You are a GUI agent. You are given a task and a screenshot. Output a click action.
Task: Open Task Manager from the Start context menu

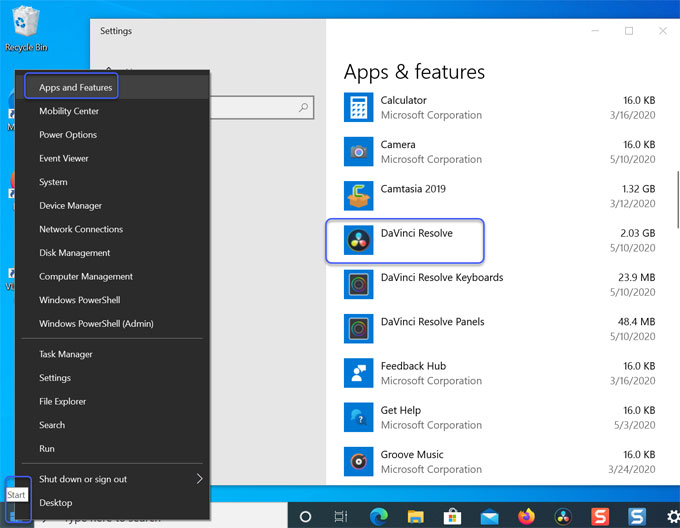point(66,354)
